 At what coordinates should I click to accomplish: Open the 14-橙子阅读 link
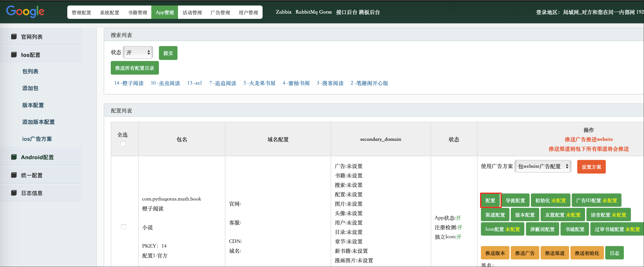[x=129, y=83]
